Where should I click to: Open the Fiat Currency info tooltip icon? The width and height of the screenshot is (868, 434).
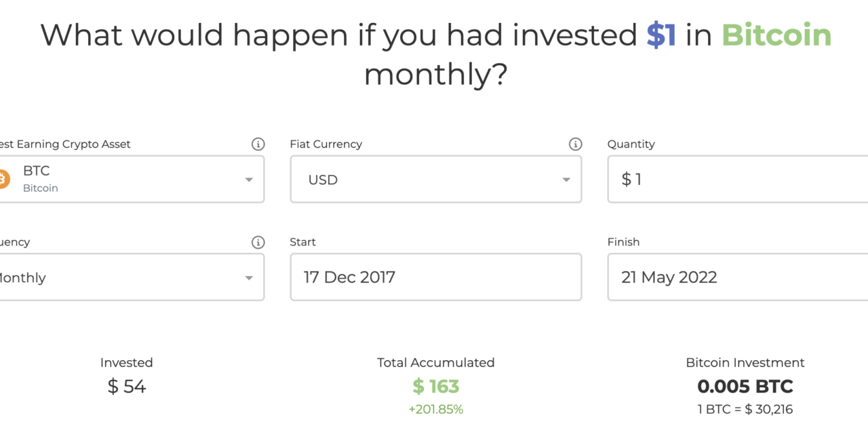[x=576, y=144]
